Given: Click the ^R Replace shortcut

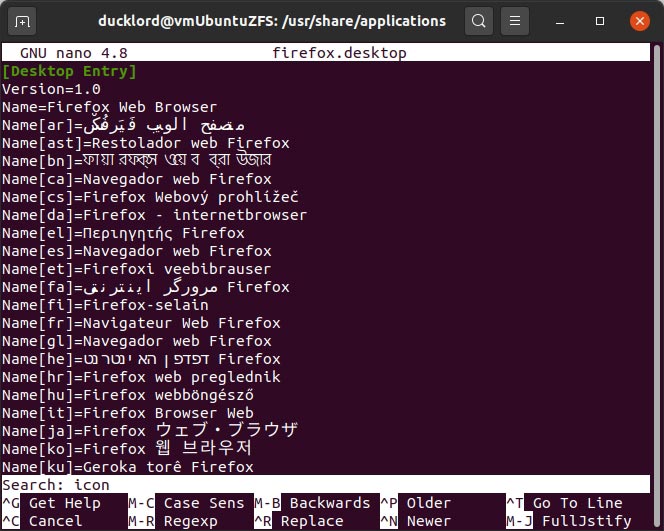Looking at the screenshot, I should point(299,521).
